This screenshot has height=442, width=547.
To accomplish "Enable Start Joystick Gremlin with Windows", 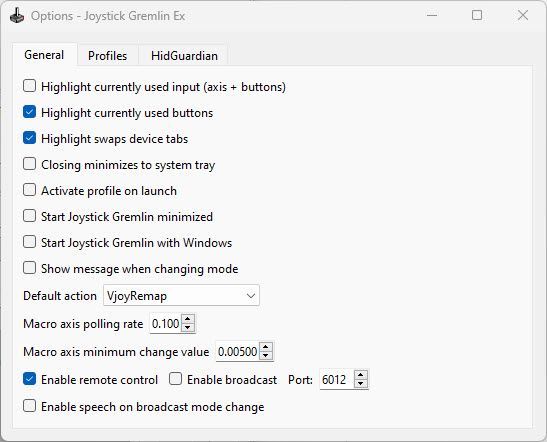I will (x=29, y=242).
